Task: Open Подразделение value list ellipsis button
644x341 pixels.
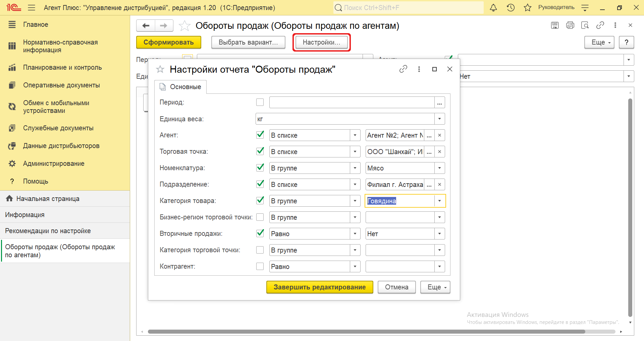Action: tap(429, 185)
